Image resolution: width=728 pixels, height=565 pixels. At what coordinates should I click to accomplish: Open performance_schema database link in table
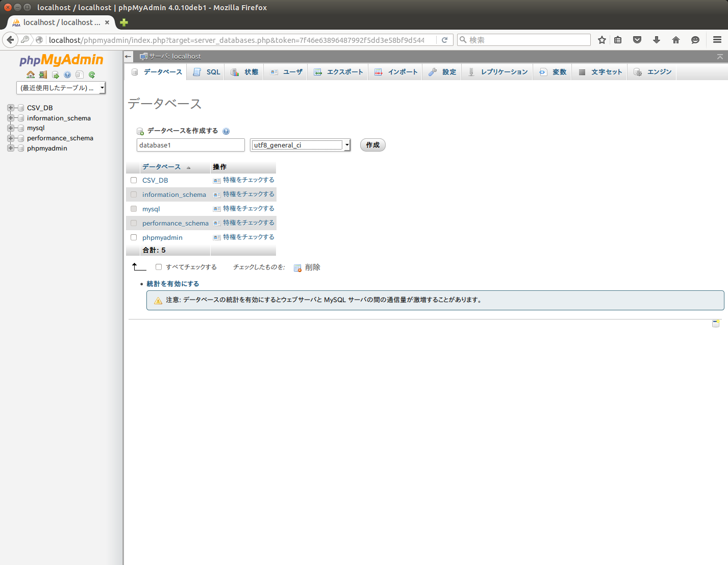click(175, 223)
